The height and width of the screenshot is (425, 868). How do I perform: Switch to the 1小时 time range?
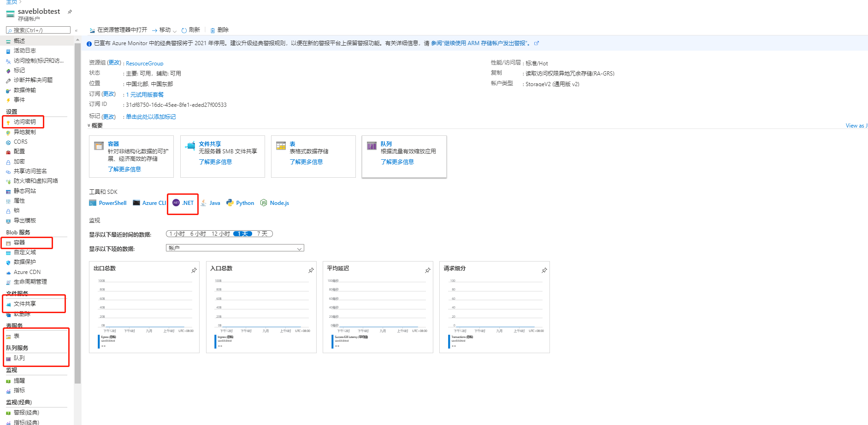click(177, 233)
